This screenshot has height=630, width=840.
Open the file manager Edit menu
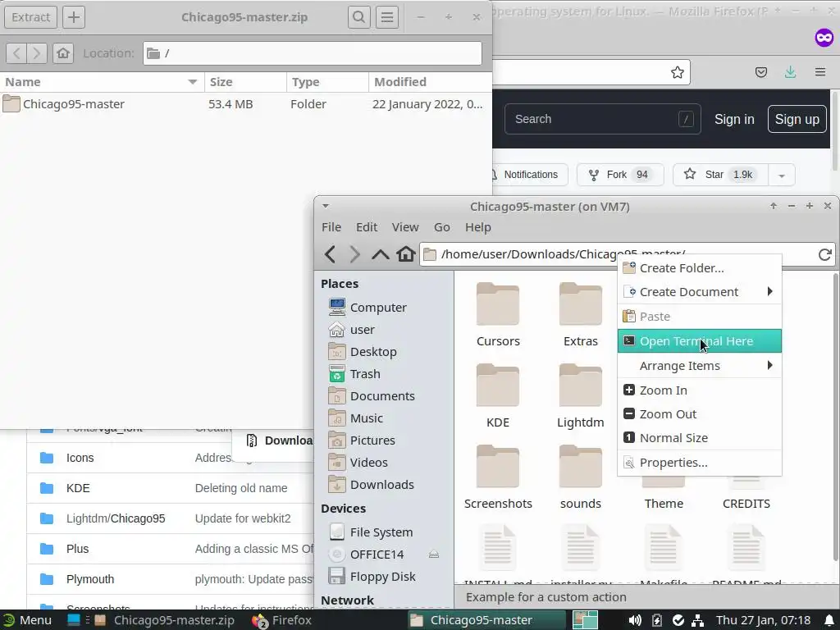click(x=367, y=227)
